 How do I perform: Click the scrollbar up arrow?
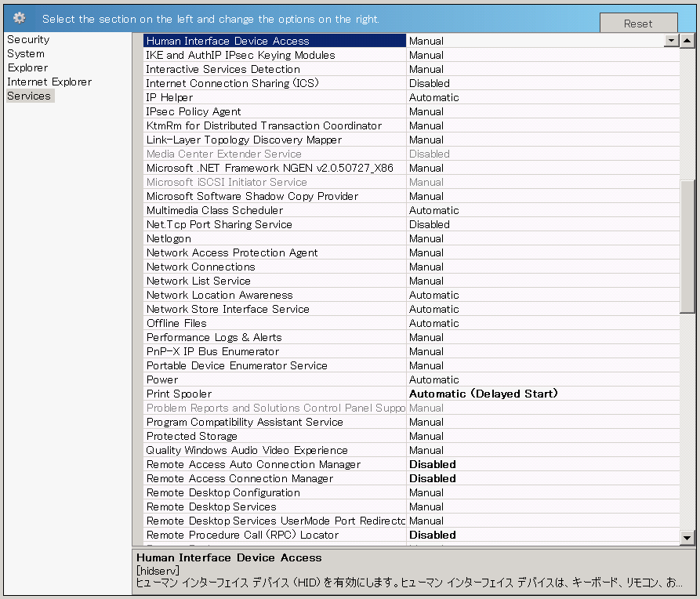pyautogui.click(x=689, y=39)
